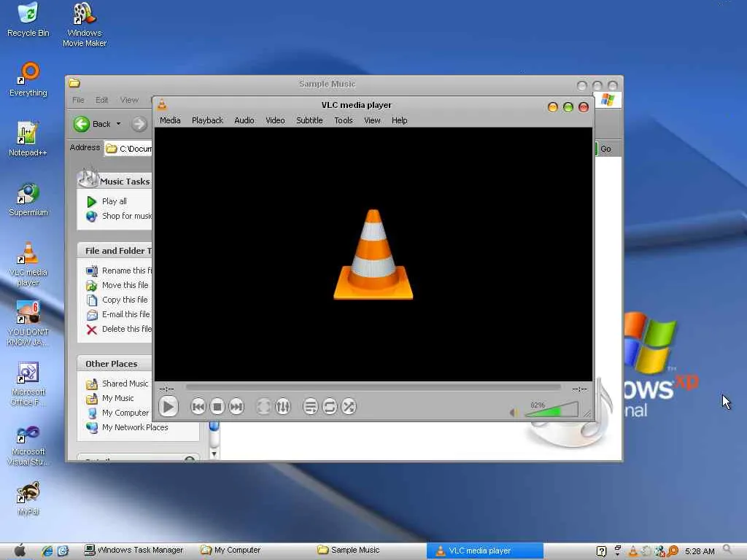Open Edit menu in Sample Music window
The height and width of the screenshot is (560, 747).
coord(101,100)
